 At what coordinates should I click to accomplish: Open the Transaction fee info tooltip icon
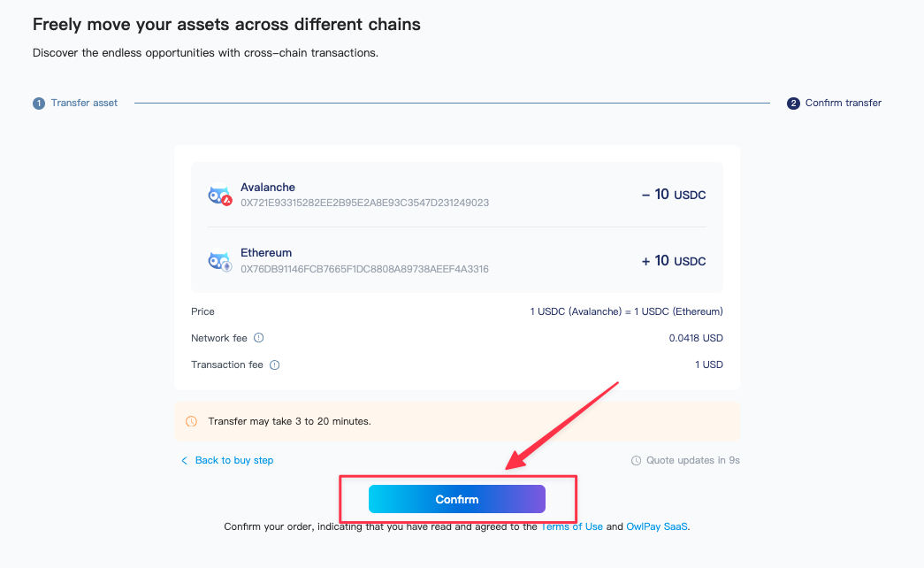[x=275, y=365]
